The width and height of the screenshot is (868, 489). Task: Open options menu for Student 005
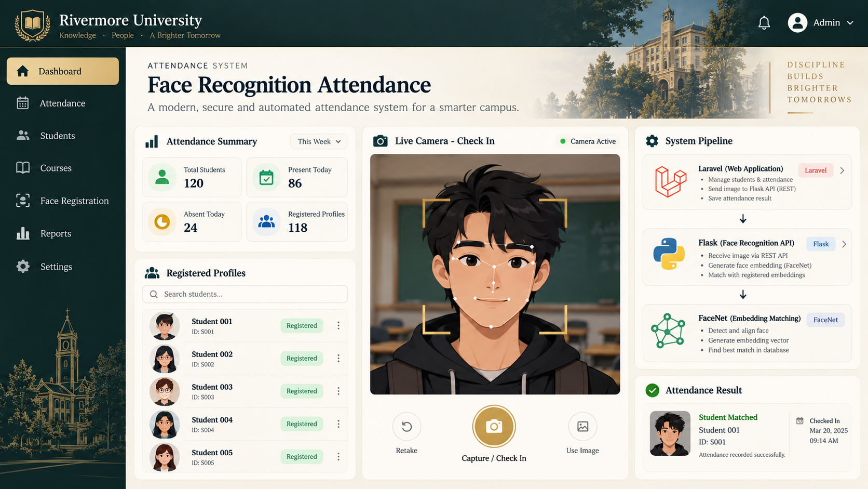click(x=338, y=457)
